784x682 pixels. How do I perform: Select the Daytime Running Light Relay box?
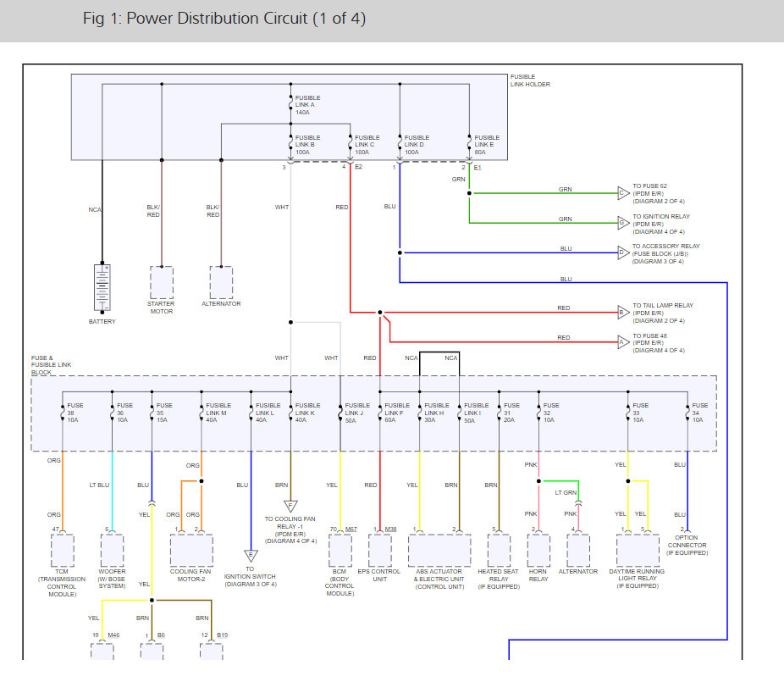point(638,551)
